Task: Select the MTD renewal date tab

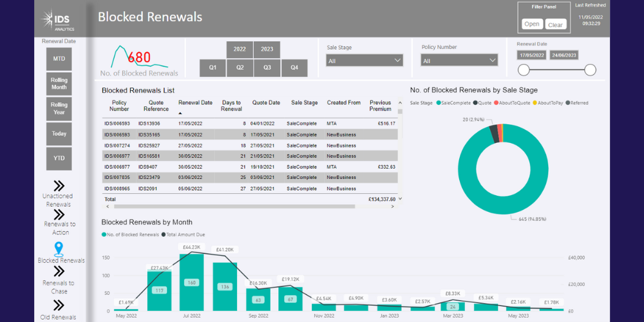Action: coord(59,59)
